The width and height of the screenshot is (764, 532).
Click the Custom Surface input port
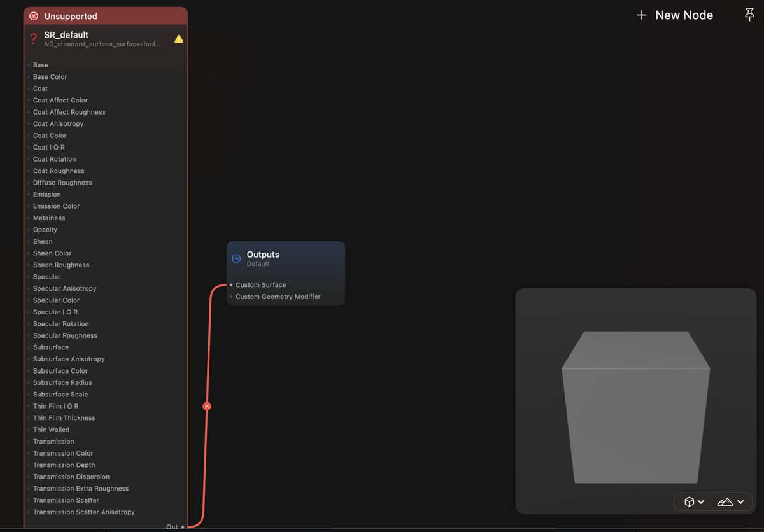pyautogui.click(x=231, y=285)
